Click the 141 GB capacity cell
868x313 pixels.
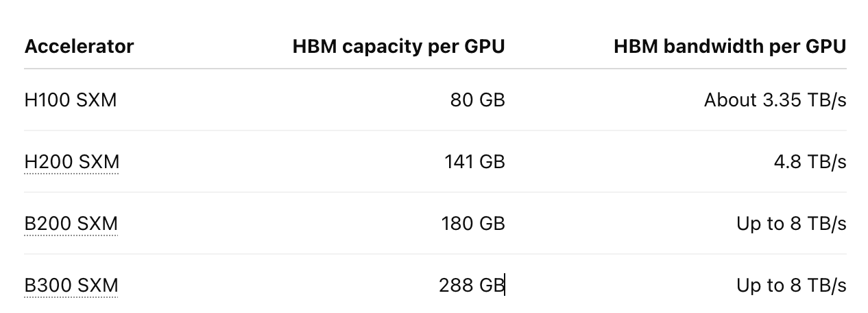[x=474, y=162]
